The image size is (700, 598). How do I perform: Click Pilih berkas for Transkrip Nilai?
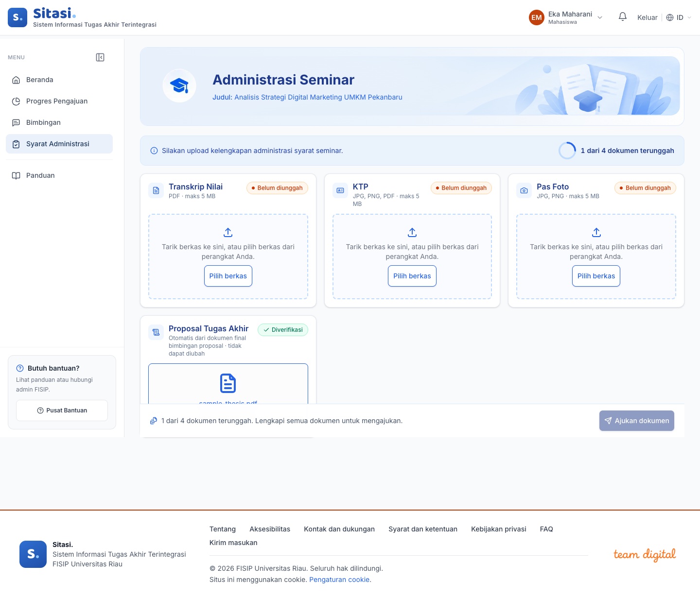228,276
